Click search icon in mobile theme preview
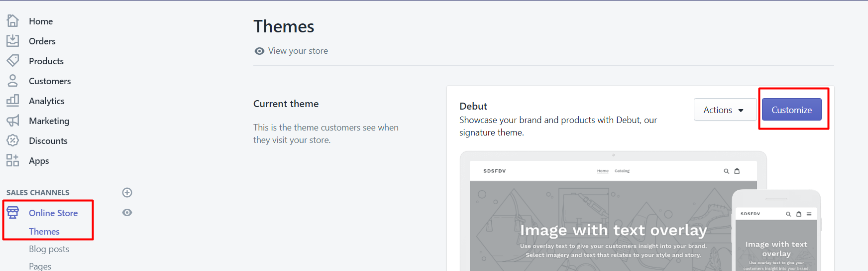This screenshot has height=271, width=868. click(788, 214)
